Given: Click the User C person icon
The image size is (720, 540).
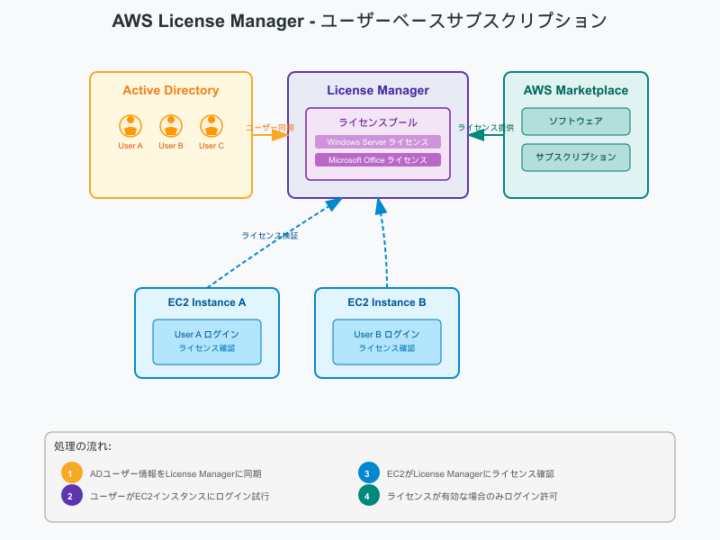Looking at the screenshot, I should pos(211,126).
